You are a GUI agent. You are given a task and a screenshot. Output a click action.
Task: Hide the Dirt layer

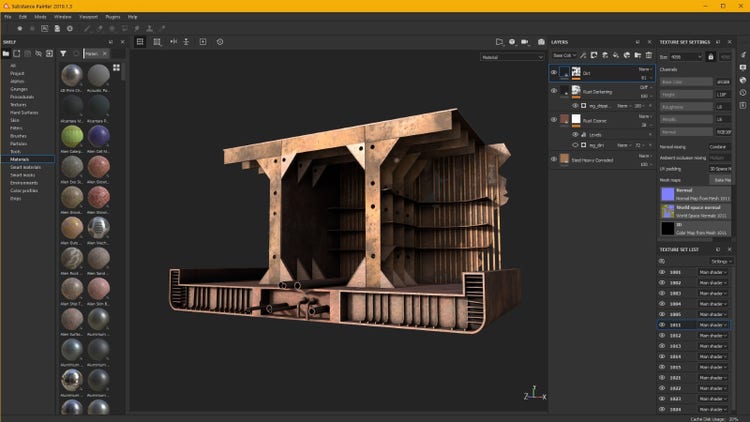(x=554, y=72)
